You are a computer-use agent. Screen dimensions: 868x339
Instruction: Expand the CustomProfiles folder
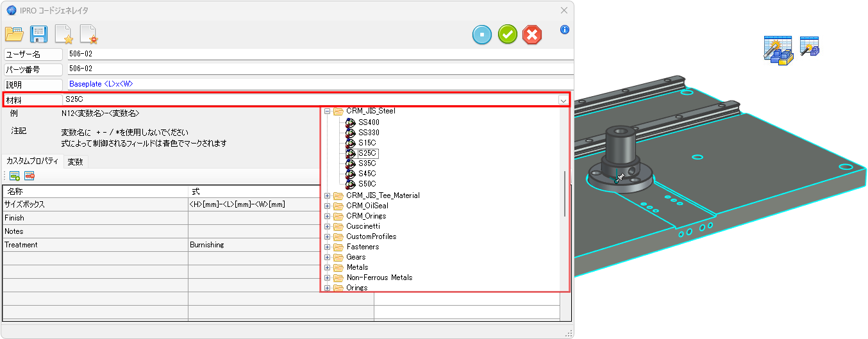[327, 236]
